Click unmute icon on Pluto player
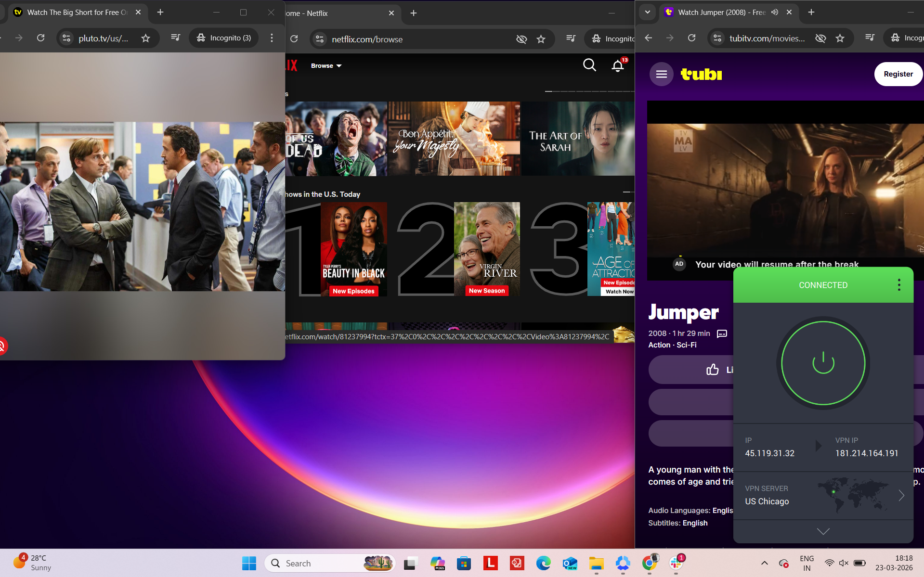Image resolution: width=924 pixels, height=577 pixels. [x=2, y=346]
